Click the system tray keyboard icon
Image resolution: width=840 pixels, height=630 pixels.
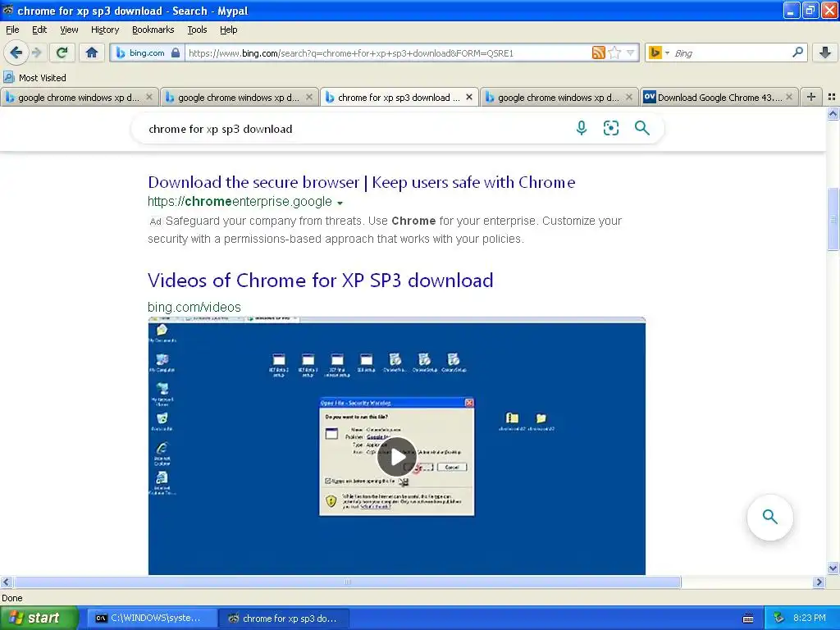[748, 619]
